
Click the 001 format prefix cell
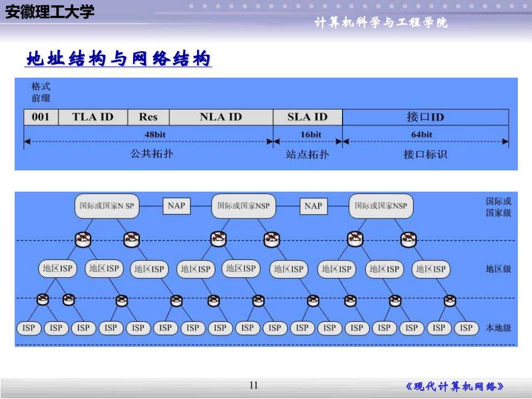41,117
